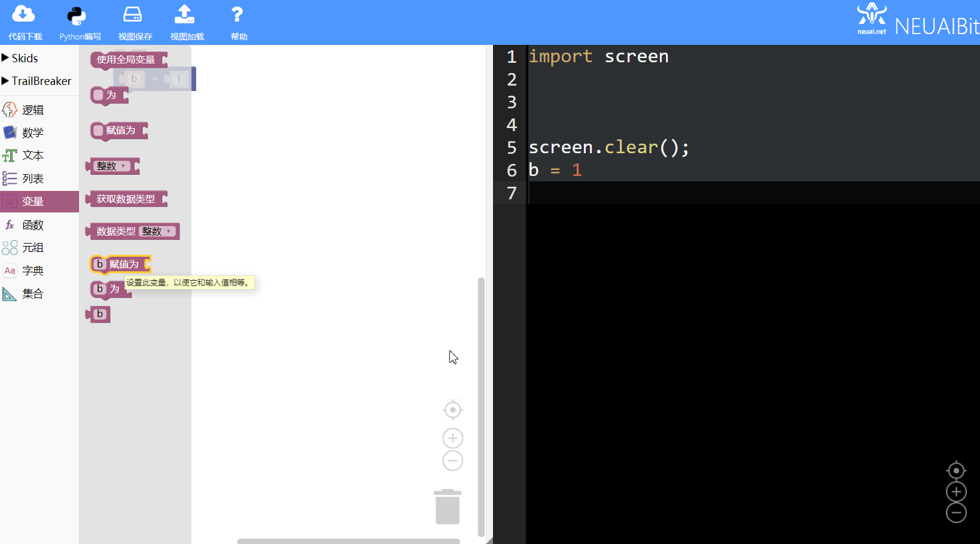Select the empty-variable 赋值为 block
Screen dimensions: 980x544
pos(119,130)
